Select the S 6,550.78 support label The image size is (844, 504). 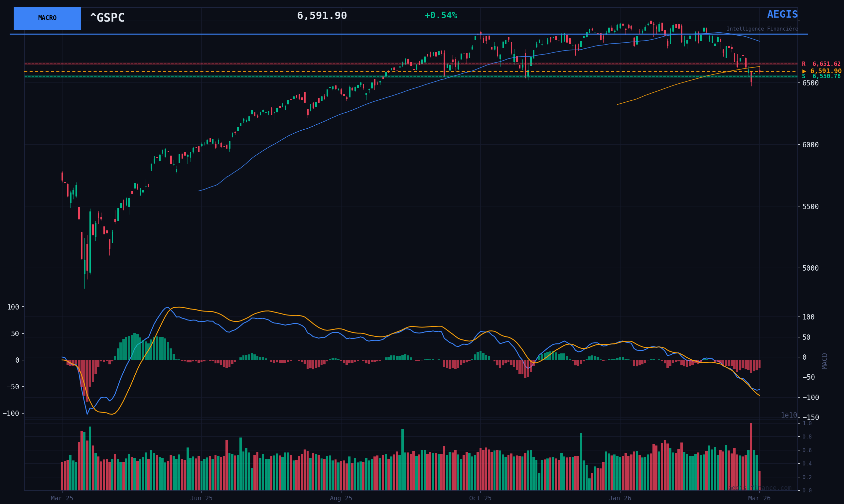coord(821,76)
